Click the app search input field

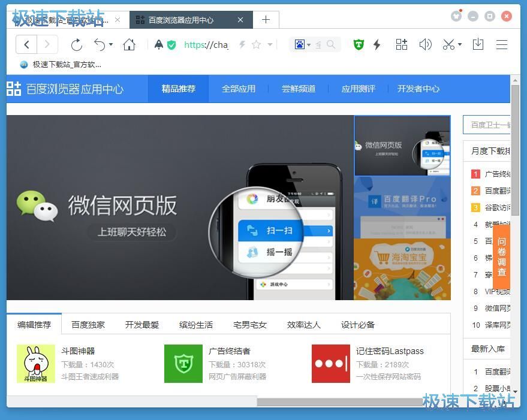pyautogui.click(x=487, y=125)
